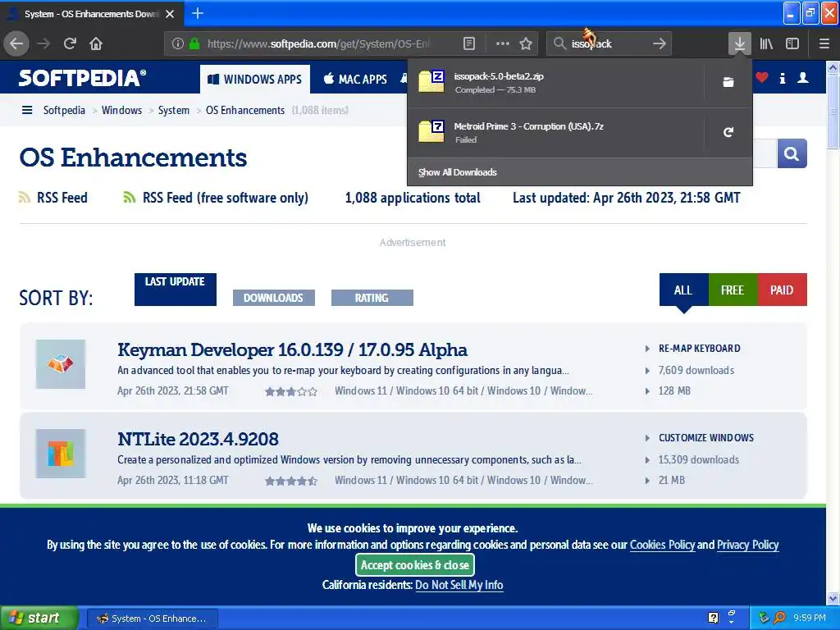The image size is (840, 630).
Task: Open a new browser tab
Action: click(x=197, y=13)
